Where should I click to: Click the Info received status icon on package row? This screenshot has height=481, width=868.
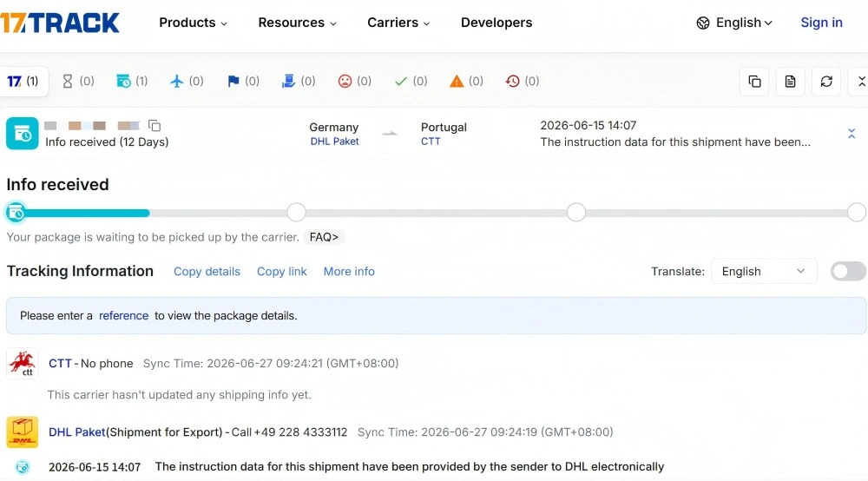(x=23, y=134)
